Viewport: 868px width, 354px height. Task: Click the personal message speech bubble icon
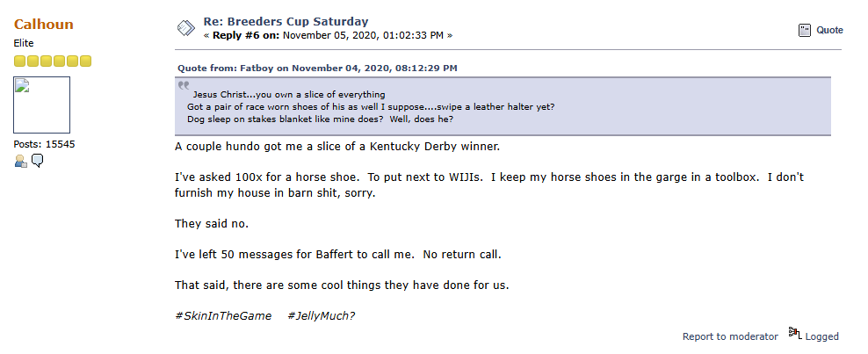(38, 161)
